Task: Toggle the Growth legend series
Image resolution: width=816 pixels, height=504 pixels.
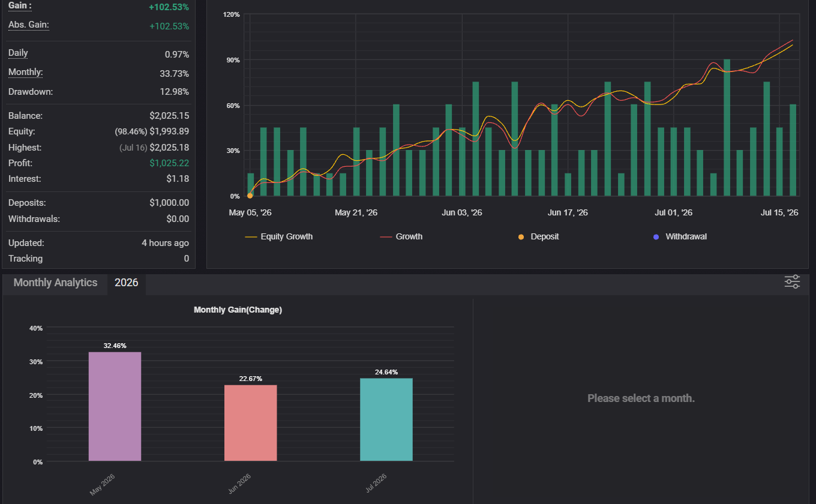Action: click(x=401, y=236)
